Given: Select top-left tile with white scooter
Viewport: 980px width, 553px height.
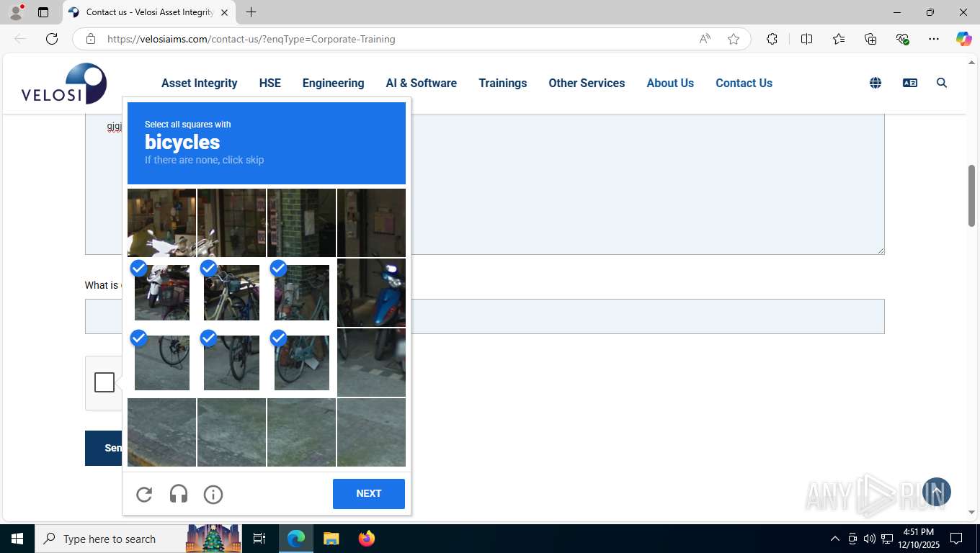Looking at the screenshot, I should tap(162, 222).
